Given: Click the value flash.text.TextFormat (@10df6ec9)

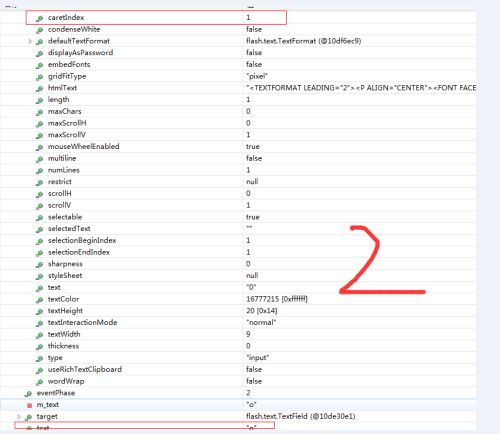Looking at the screenshot, I should [304, 41].
